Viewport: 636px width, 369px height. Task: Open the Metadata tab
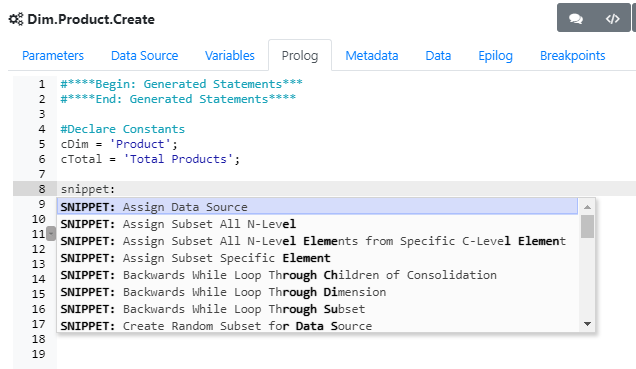point(372,56)
